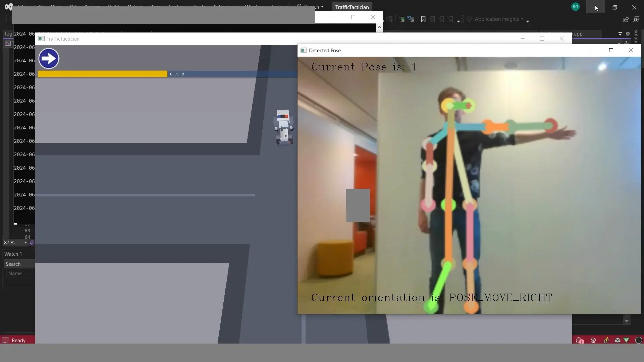Toggle the bookmark icon in Visual Studio toolbar

coord(423,19)
